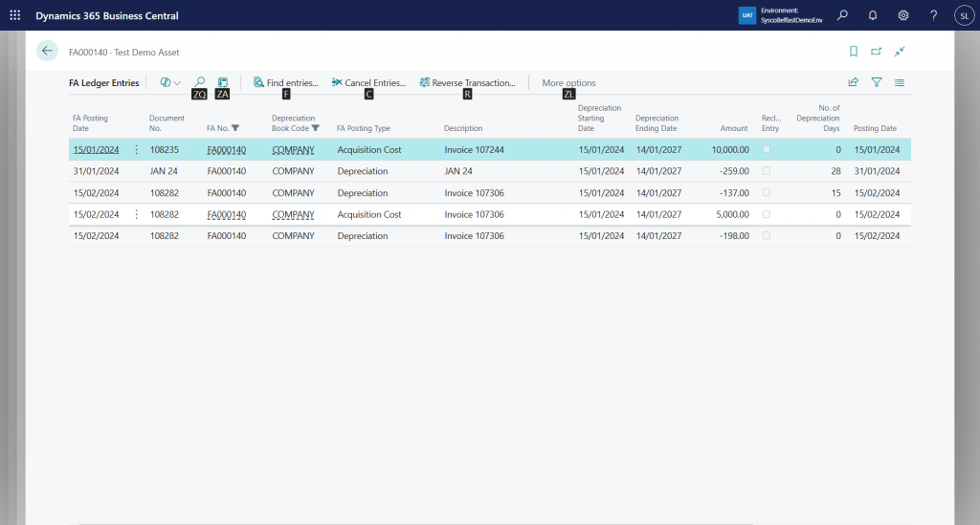Click Reverse Transaction action
The height and width of the screenshot is (525, 980).
[467, 83]
